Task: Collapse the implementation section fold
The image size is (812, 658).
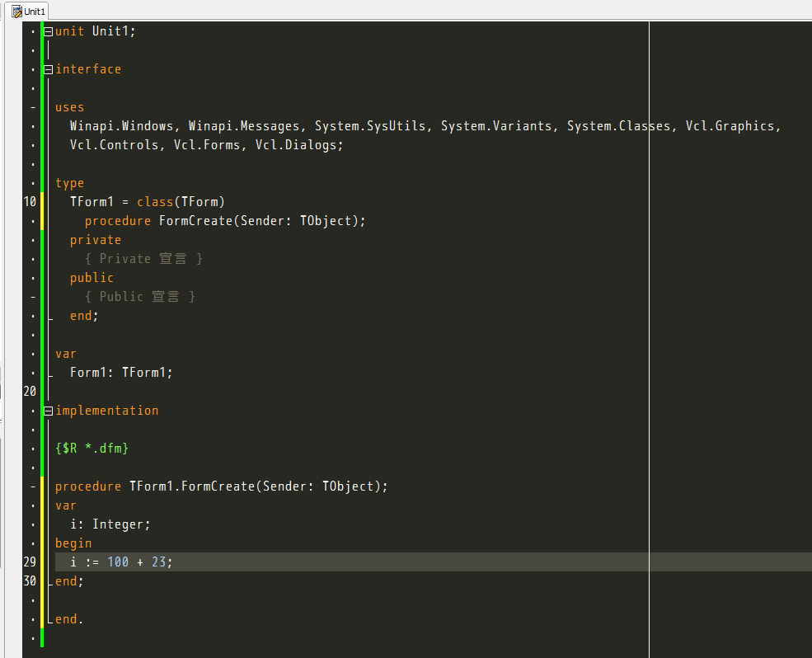Action: 48,411
